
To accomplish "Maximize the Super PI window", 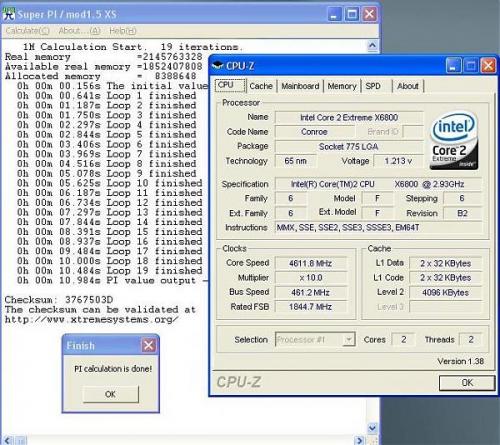I will (352, 14).
